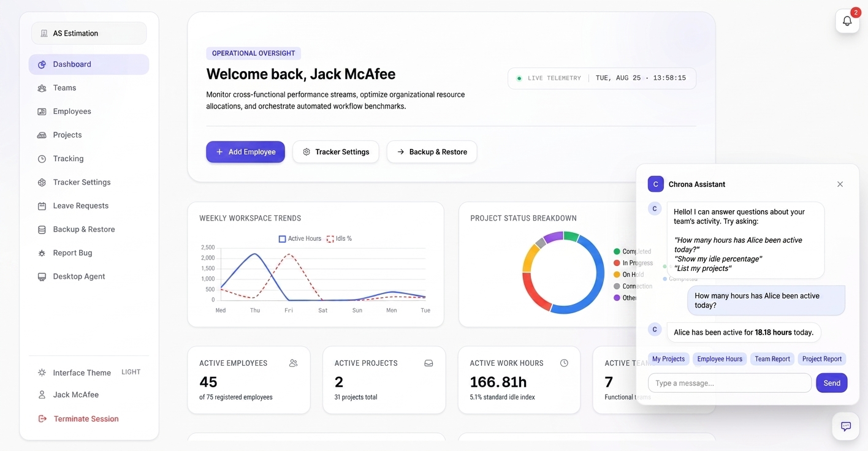Click the On Hold legend color swatch
868x451 pixels.
coord(617,275)
